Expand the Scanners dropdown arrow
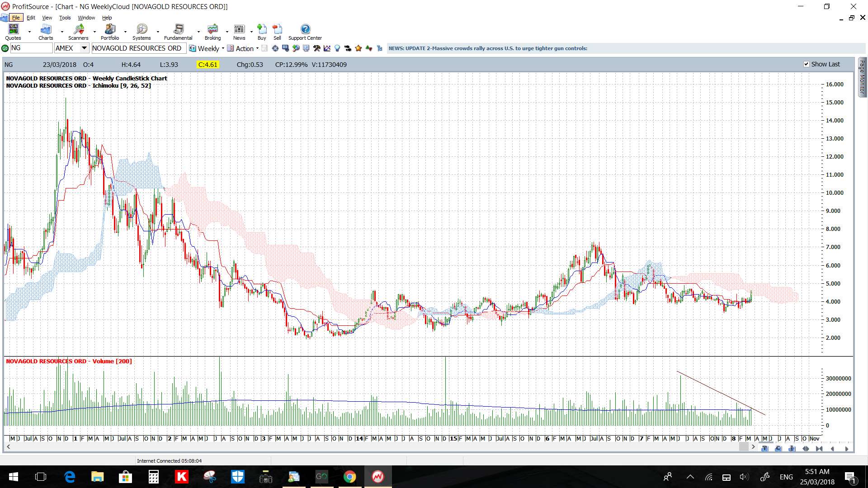868x488 pixels. pos(94,32)
